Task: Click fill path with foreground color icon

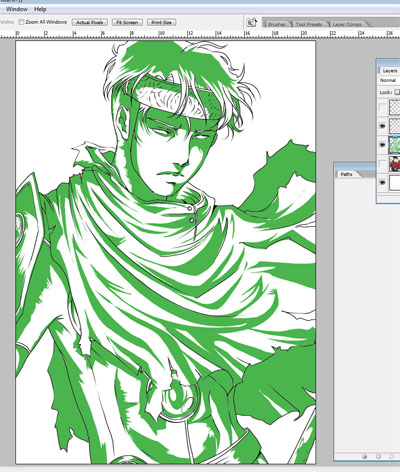Action: point(364,456)
